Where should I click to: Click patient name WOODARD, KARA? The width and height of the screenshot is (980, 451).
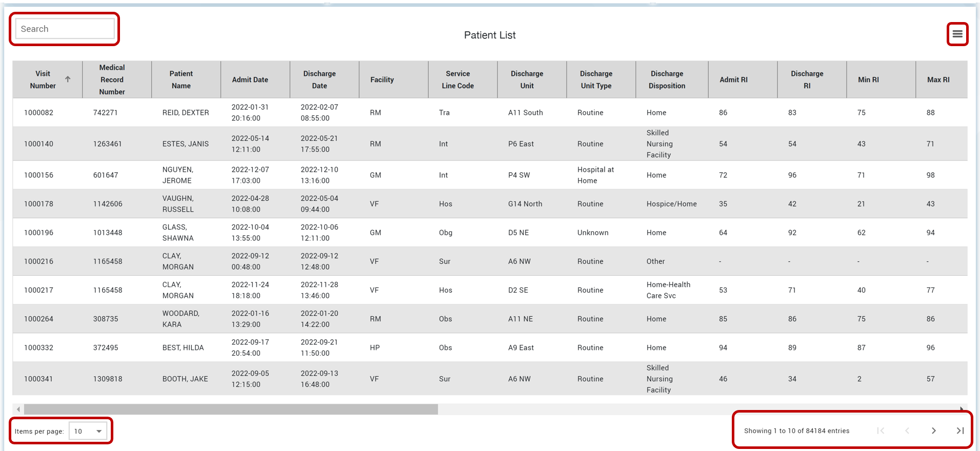pyautogui.click(x=181, y=319)
